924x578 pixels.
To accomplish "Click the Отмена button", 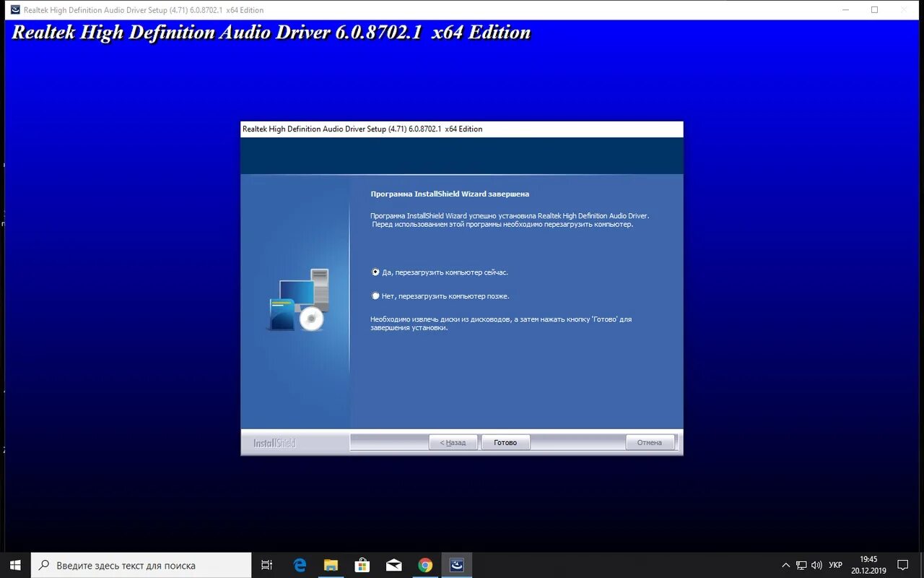I will (650, 442).
